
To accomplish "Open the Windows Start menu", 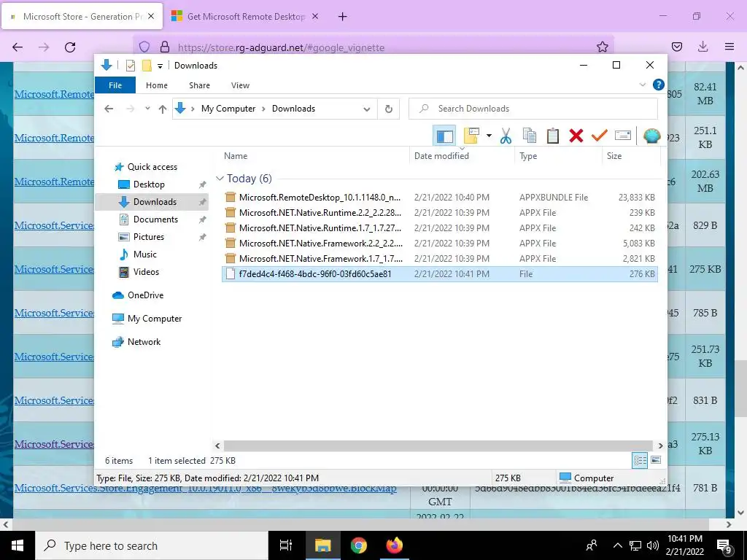I will pos(18,545).
